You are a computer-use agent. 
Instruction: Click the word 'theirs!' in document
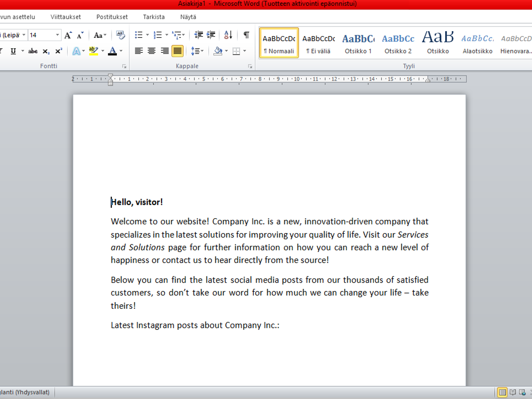(x=123, y=306)
